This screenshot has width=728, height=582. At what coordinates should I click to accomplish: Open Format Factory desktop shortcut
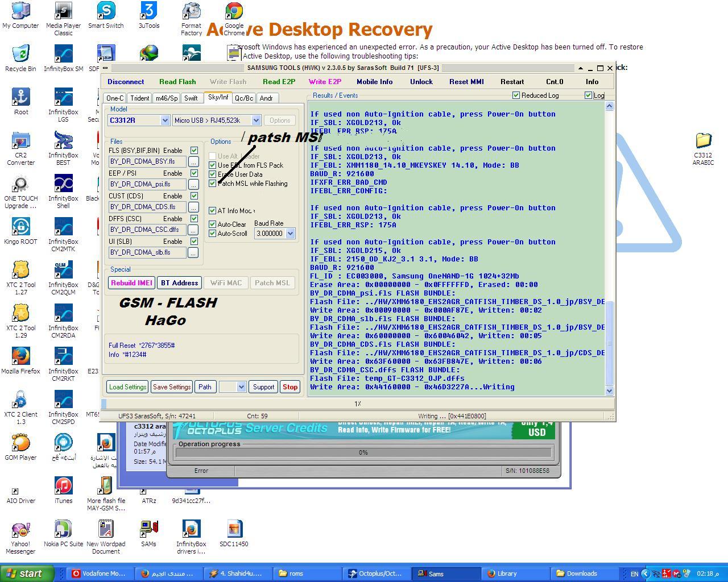[x=191, y=19]
